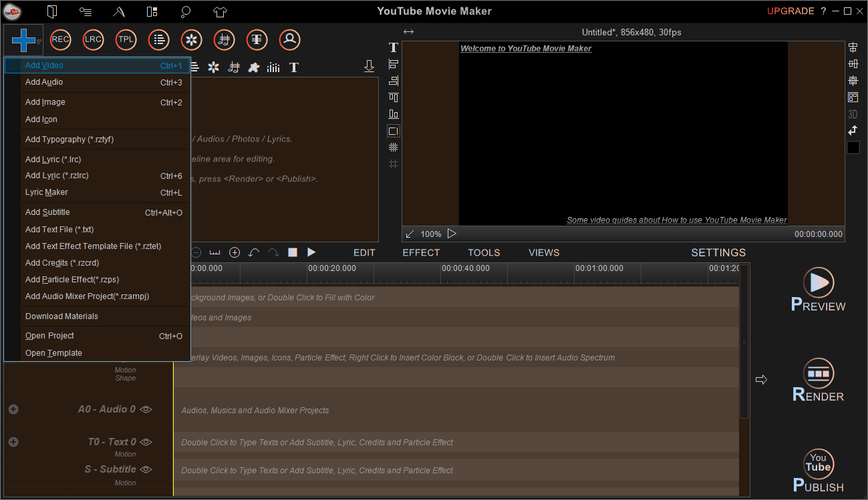Click the circled text T icon
The width and height of the screenshot is (868, 500).
pyautogui.click(x=257, y=39)
